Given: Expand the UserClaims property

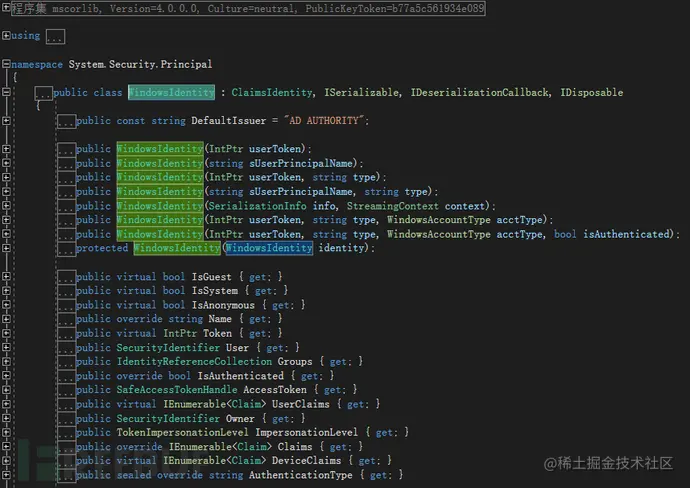Looking at the screenshot, I should pos(6,404).
